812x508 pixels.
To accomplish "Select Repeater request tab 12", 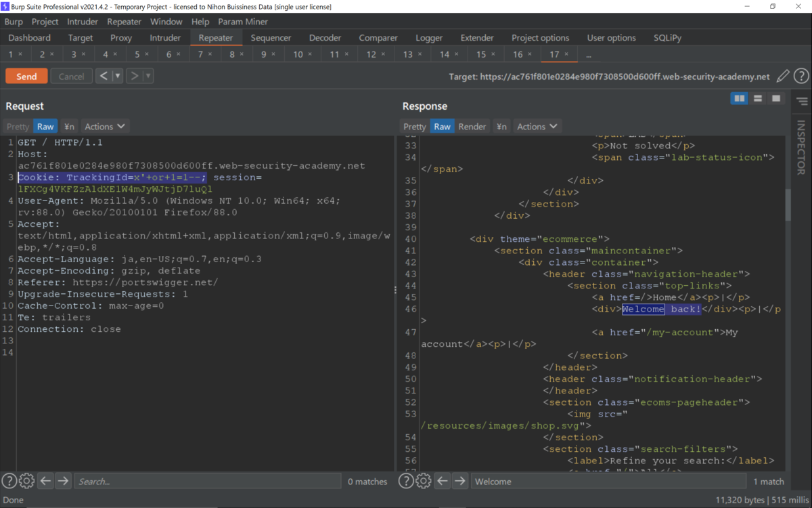I will pyautogui.click(x=371, y=54).
